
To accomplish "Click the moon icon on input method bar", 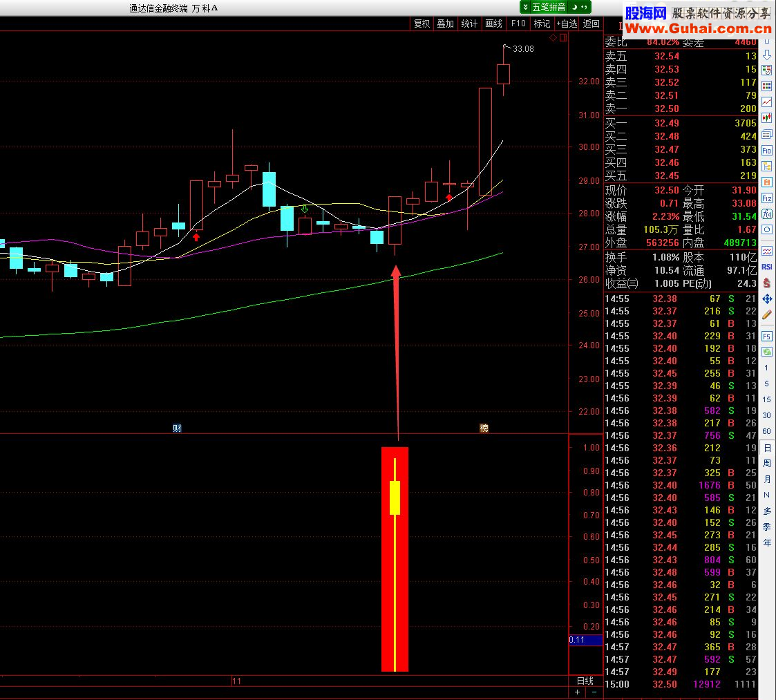I will 574,7.
